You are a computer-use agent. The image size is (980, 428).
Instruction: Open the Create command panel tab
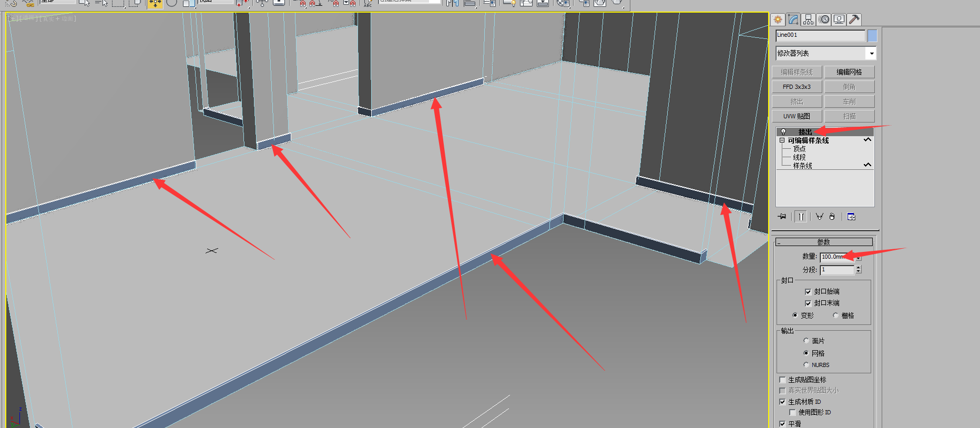tap(778, 19)
